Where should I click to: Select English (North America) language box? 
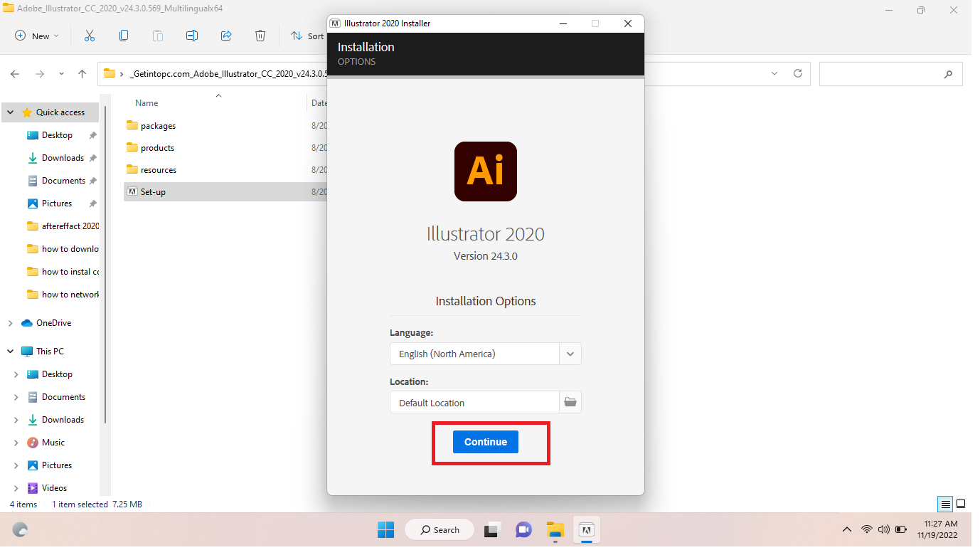[474, 354]
